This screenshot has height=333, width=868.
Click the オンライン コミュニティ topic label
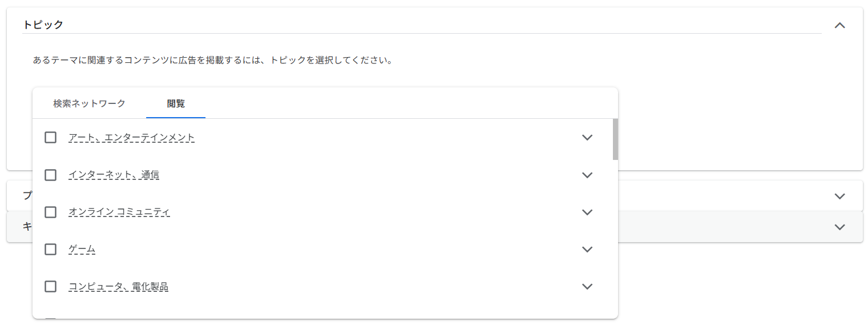(119, 212)
